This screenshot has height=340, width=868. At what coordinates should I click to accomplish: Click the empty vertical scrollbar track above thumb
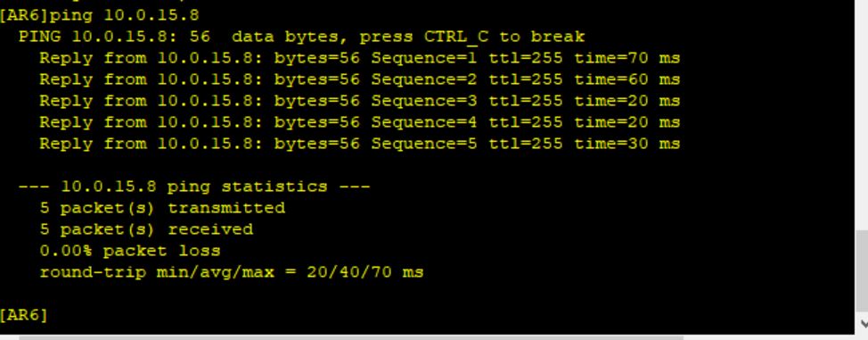tap(862, 115)
